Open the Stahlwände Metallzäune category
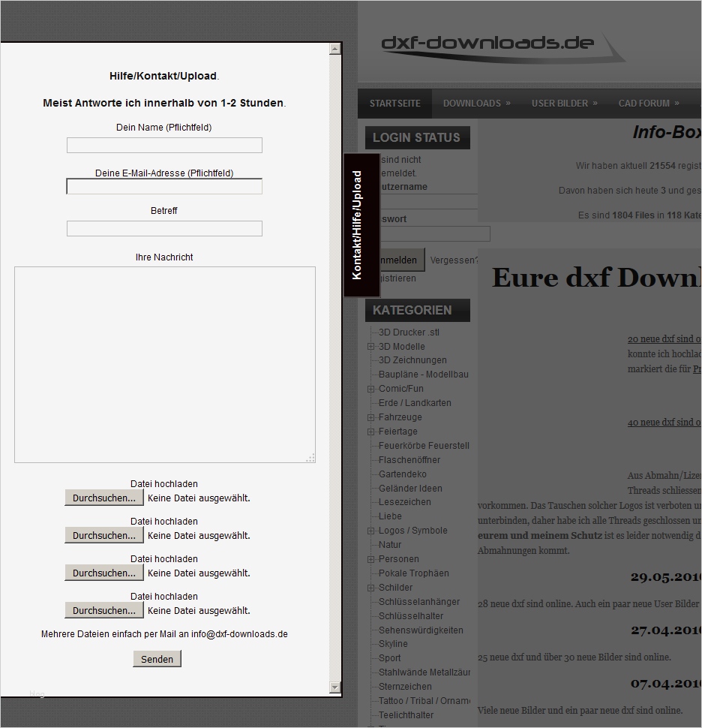 point(424,672)
